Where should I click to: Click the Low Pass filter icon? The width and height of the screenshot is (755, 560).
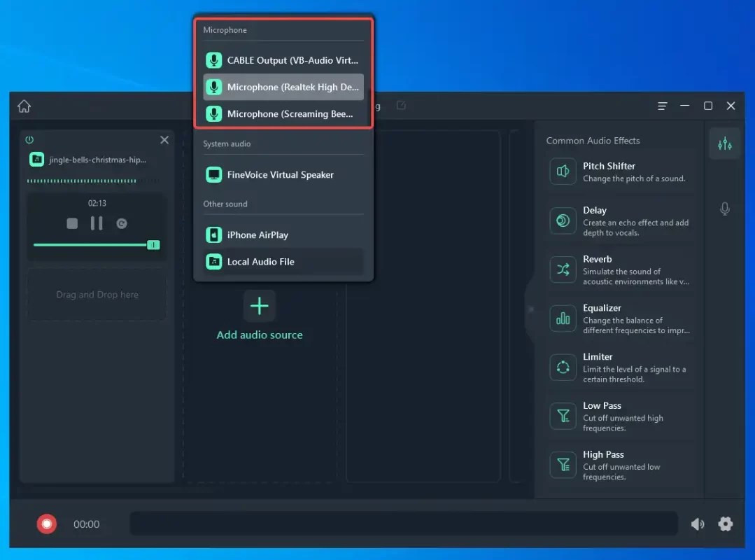click(x=563, y=416)
